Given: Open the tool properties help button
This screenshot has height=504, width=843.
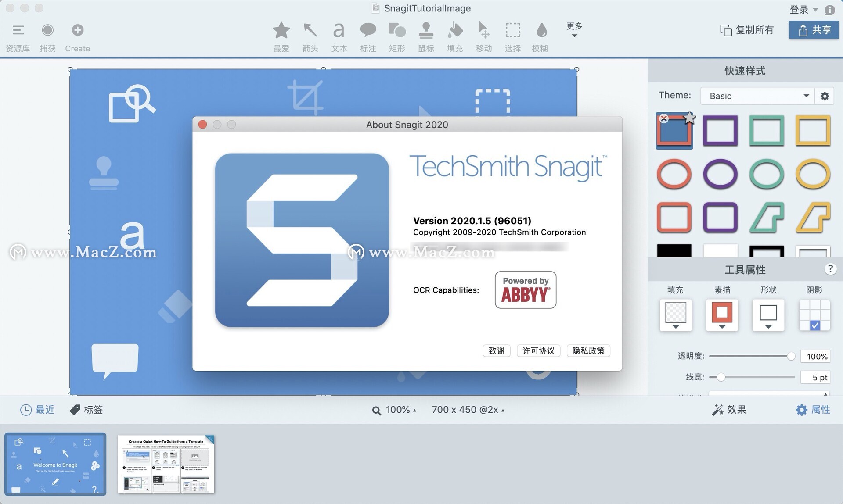Looking at the screenshot, I should click(x=830, y=269).
